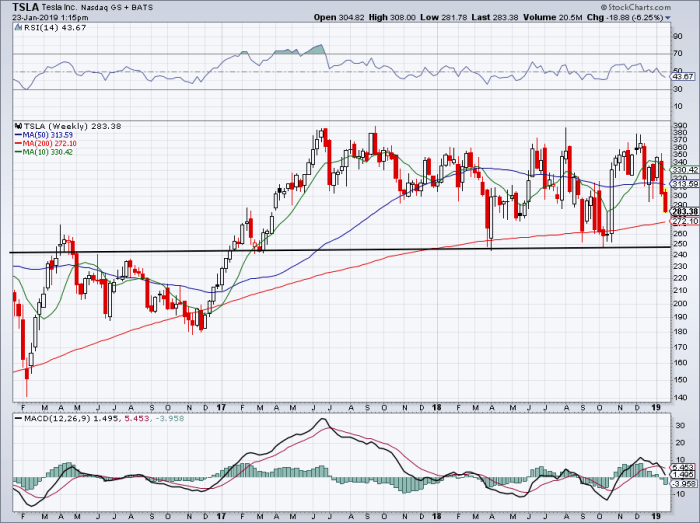
Task: Click the 'Open 304.82' value in header
Action: (339, 17)
